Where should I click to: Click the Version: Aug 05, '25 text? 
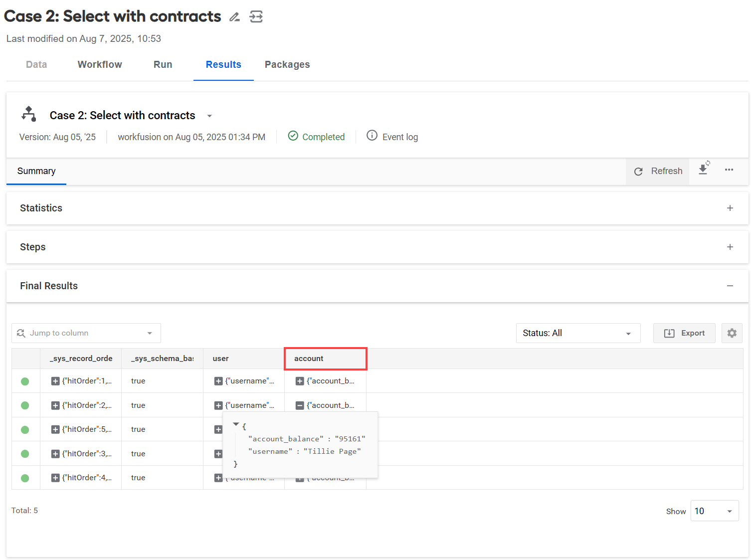pyautogui.click(x=57, y=137)
